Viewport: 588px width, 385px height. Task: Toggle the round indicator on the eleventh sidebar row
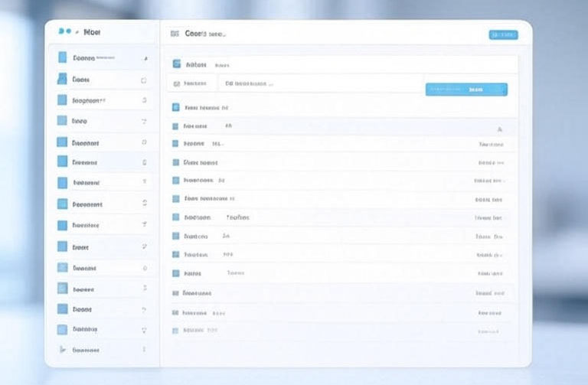pos(144,268)
